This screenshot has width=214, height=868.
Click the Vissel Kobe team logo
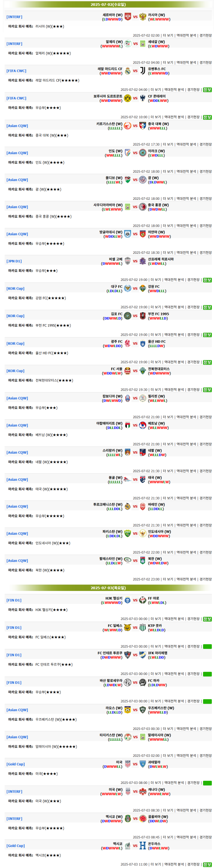coord(128,261)
